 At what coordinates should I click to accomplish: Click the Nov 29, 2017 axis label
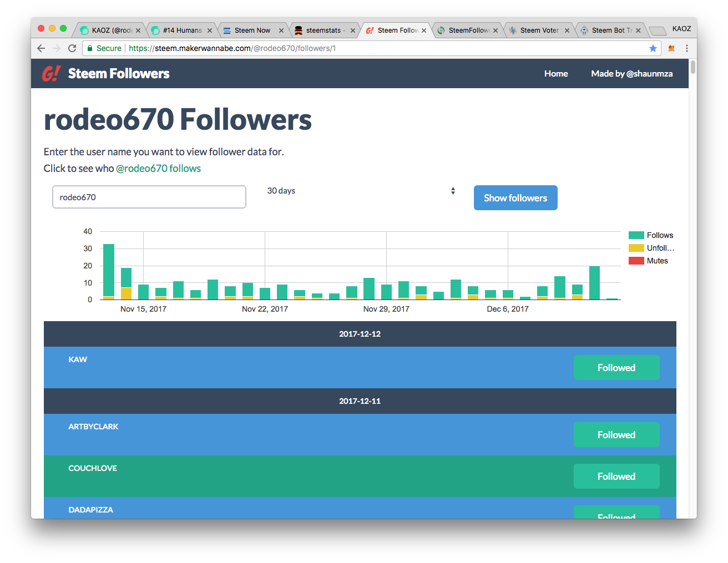pos(386,309)
